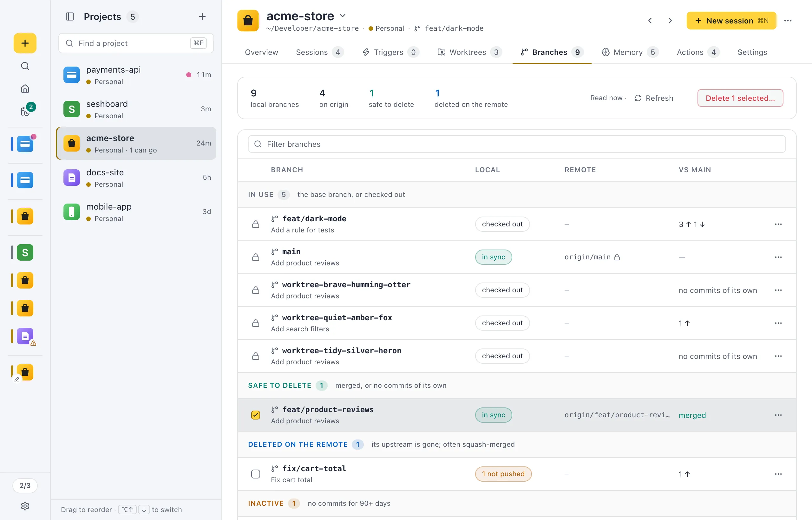This screenshot has width=812, height=520.
Task: Select the mobile-app project
Action: tap(136, 212)
